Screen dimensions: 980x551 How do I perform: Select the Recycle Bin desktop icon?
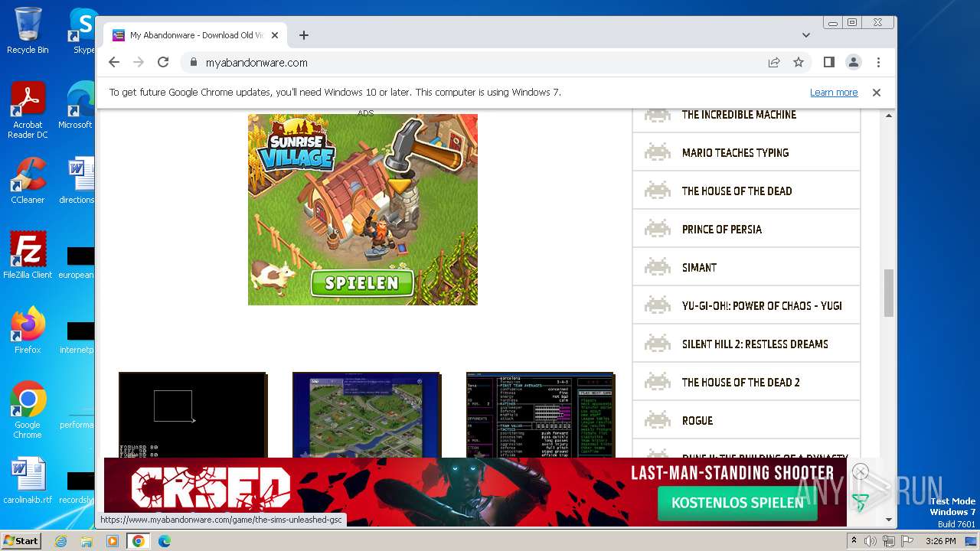click(28, 31)
